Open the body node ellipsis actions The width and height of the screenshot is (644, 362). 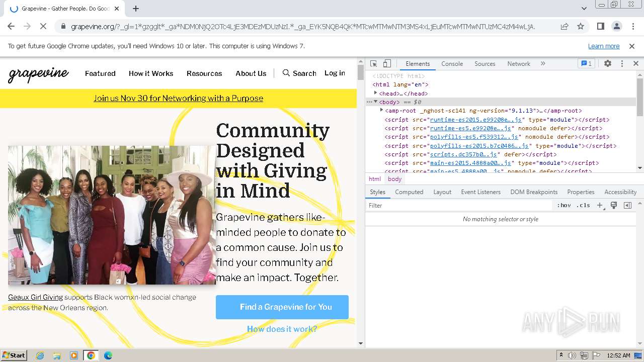pos(369,102)
